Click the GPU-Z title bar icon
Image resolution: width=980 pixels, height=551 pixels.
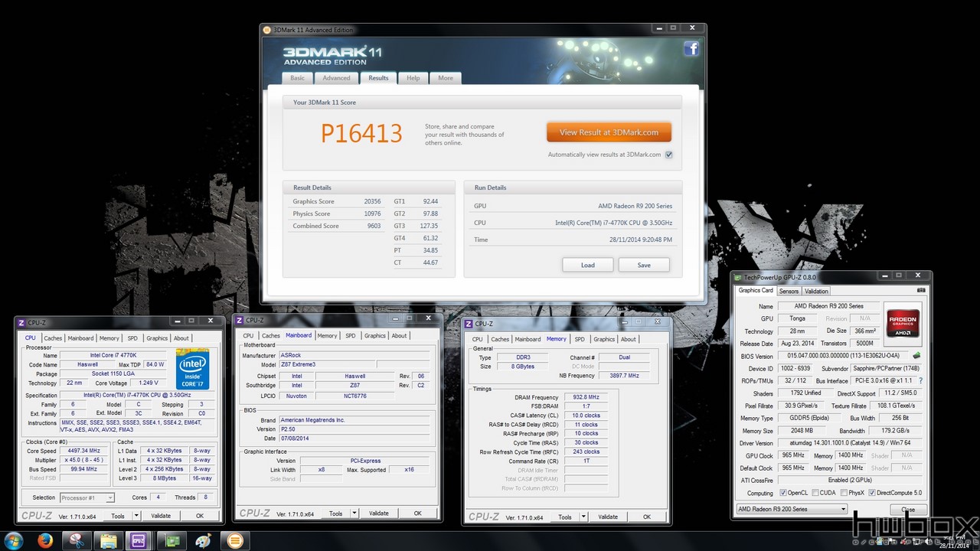tap(738, 277)
